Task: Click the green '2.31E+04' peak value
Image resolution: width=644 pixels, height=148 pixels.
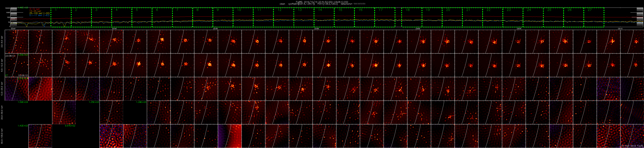Action: coord(23,78)
